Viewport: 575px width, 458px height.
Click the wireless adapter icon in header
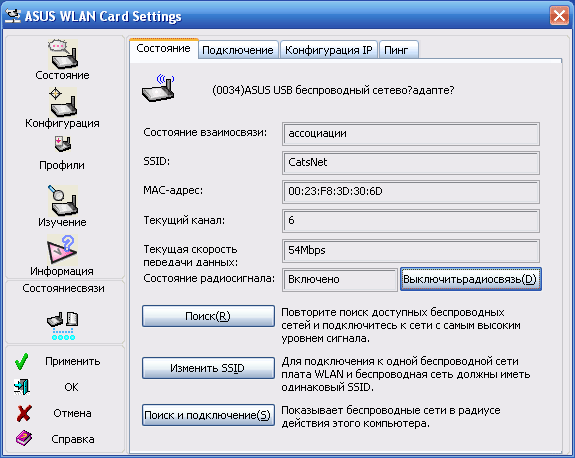(158, 88)
